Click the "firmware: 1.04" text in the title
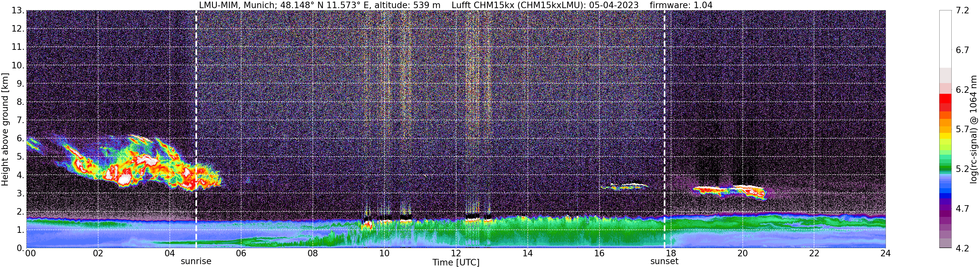The image size is (980, 269). pos(681,5)
